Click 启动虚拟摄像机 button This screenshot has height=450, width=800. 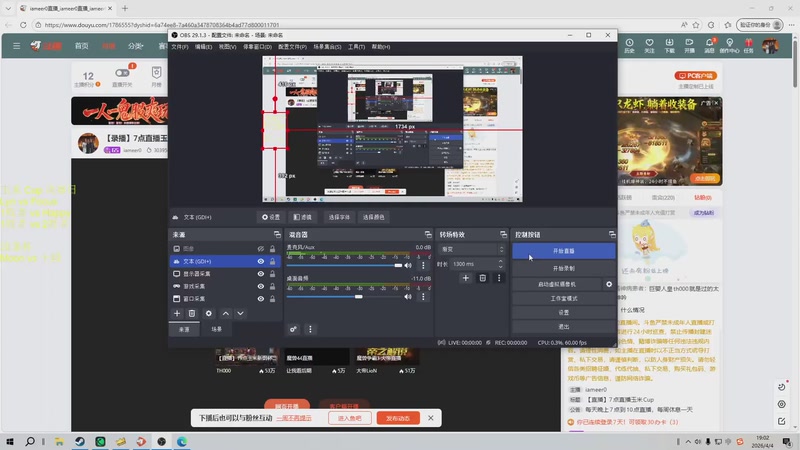[557, 284]
